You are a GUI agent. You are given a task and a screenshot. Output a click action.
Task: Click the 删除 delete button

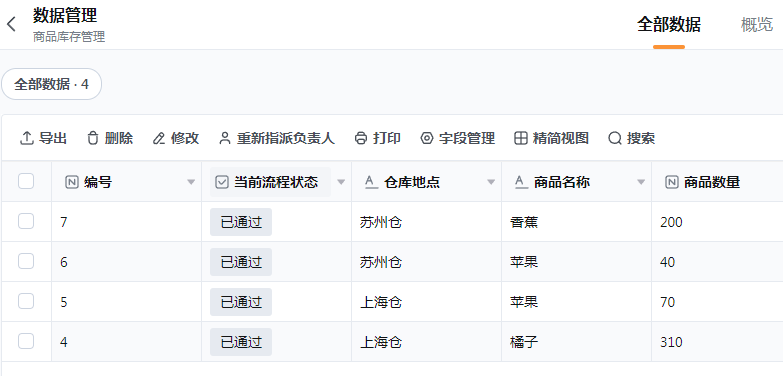pos(110,138)
